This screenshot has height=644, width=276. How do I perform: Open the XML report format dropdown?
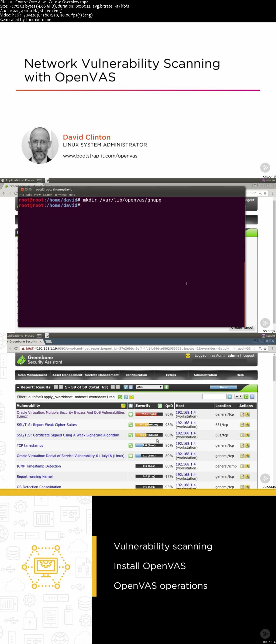(x=150, y=387)
